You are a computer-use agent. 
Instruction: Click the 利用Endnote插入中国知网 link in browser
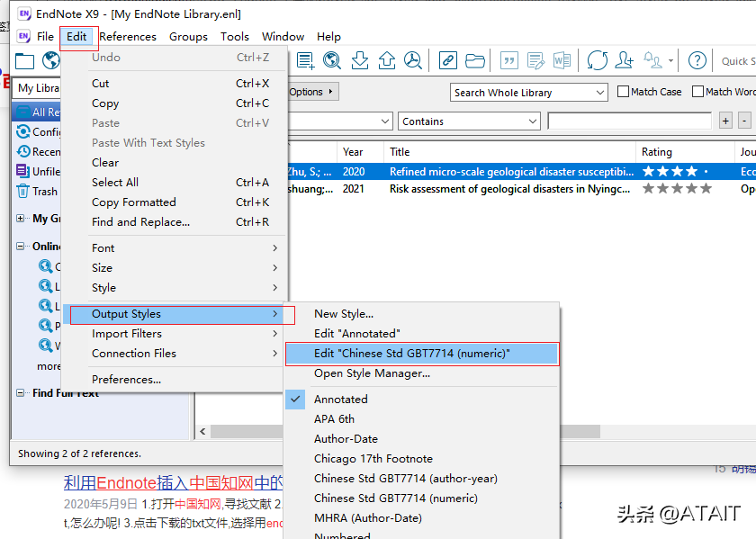[173, 482]
